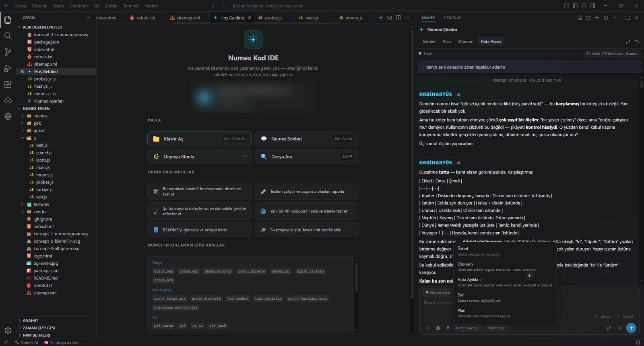Open Source Control in the activity bar

[8, 52]
